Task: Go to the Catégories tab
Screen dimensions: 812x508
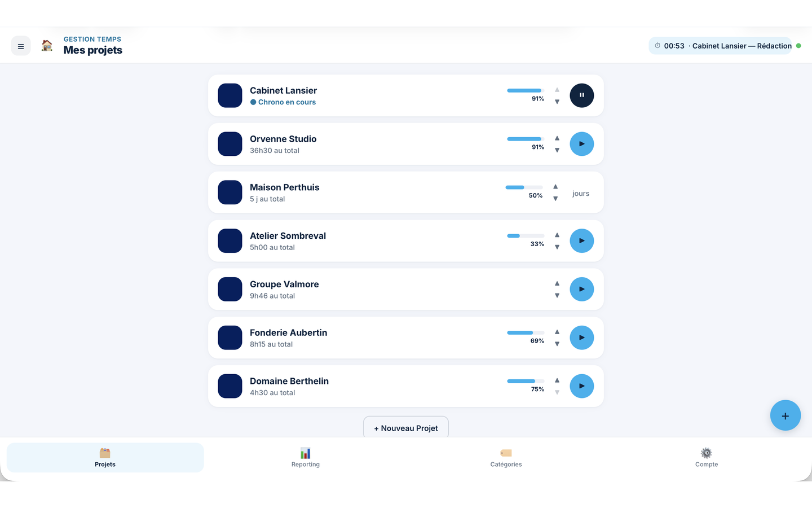Action: coord(506,458)
